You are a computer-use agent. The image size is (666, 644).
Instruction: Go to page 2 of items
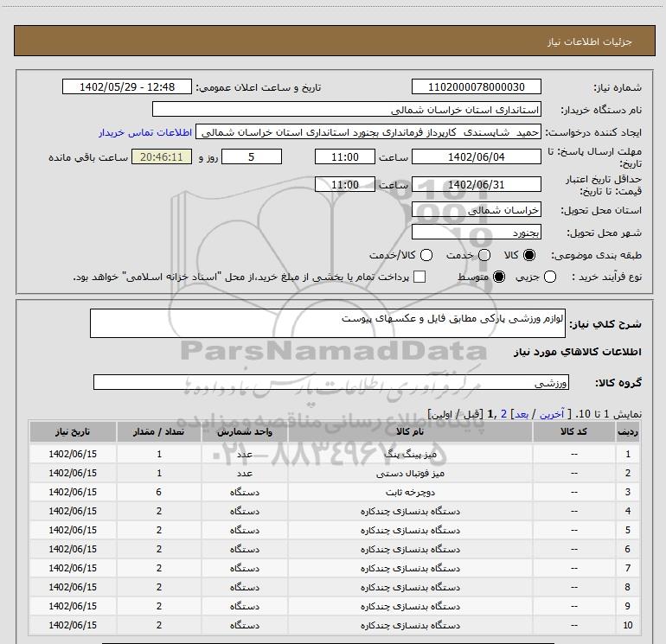point(503,414)
